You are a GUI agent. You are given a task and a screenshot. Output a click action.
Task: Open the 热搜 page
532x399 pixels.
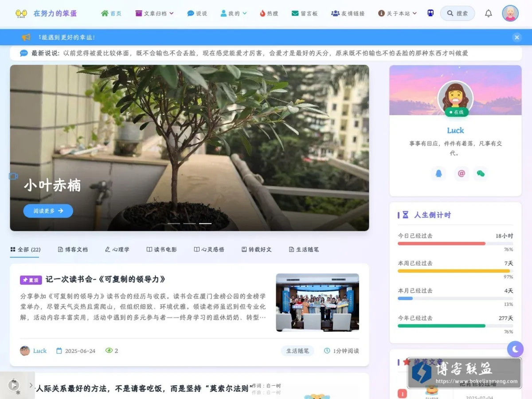point(269,13)
